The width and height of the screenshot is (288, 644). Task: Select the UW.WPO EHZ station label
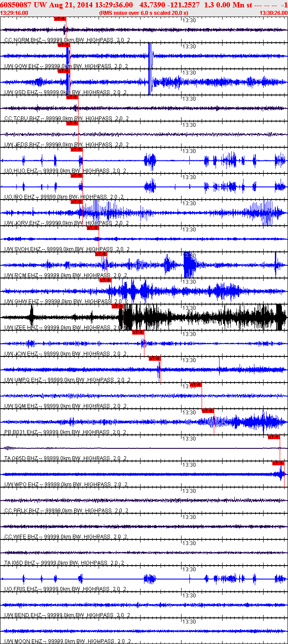coord(21,485)
